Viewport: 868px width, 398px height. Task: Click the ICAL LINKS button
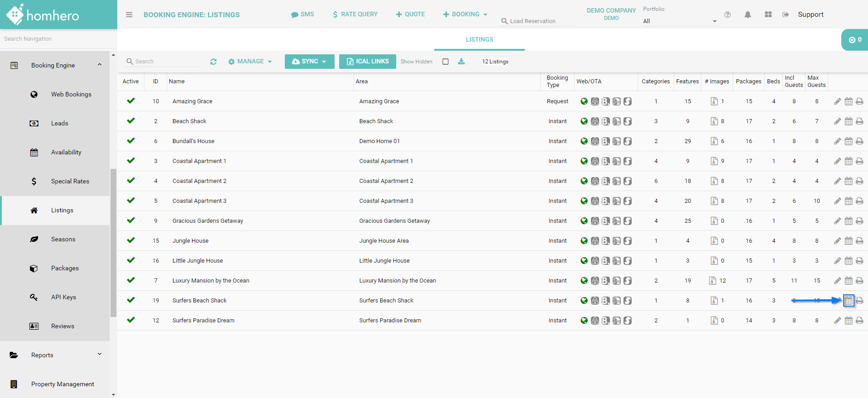point(368,62)
